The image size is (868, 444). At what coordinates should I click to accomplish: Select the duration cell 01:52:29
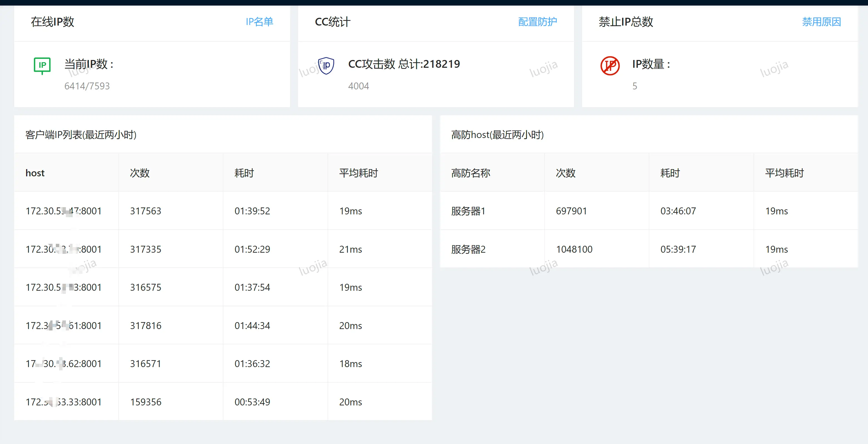tap(252, 249)
